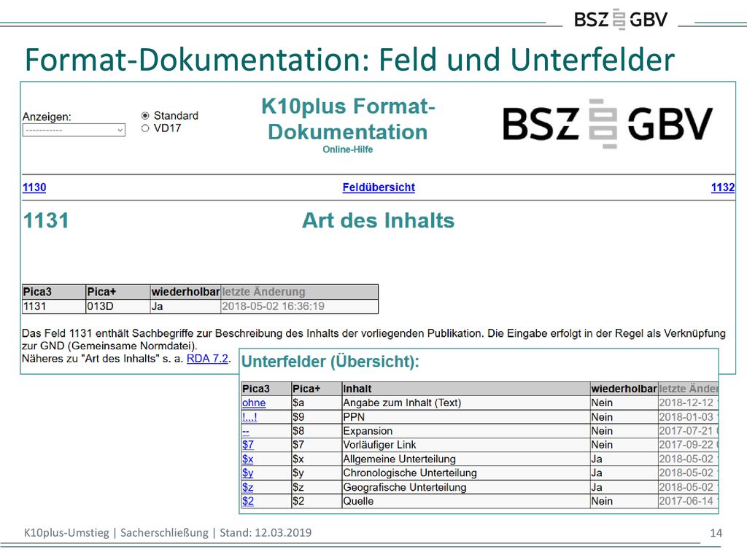Click the 'Allgemeine Unterteilung' cell
The height and width of the screenshot is (560, 747).
point(465,459)
